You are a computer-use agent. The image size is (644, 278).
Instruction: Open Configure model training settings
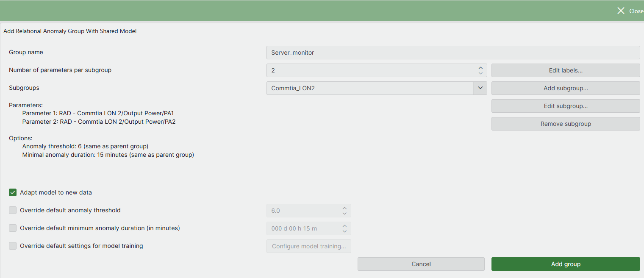[308, 246]
